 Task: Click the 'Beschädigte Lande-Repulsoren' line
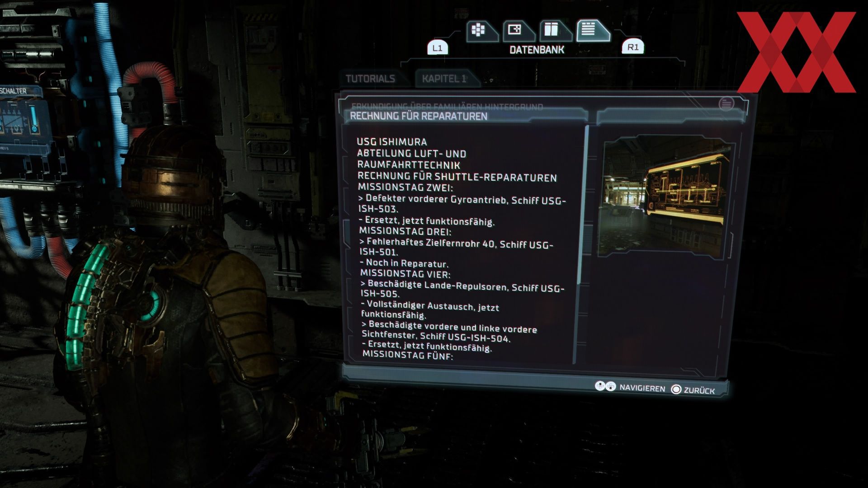point(462,286)
